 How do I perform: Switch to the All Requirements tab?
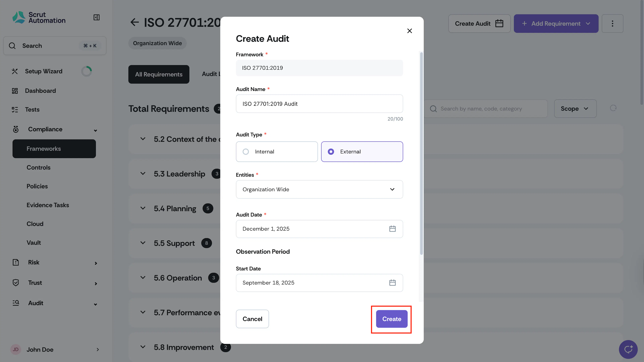click(x=159, y=74)
